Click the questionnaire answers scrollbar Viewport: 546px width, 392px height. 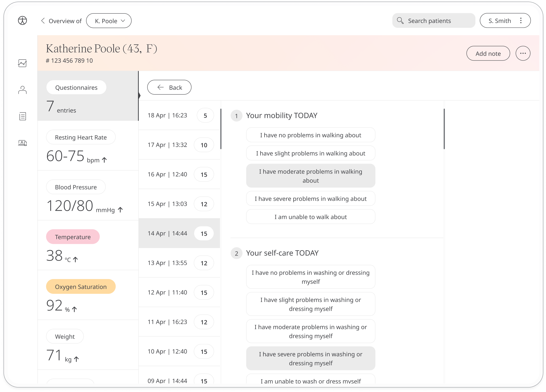click(x=444, y=129)
